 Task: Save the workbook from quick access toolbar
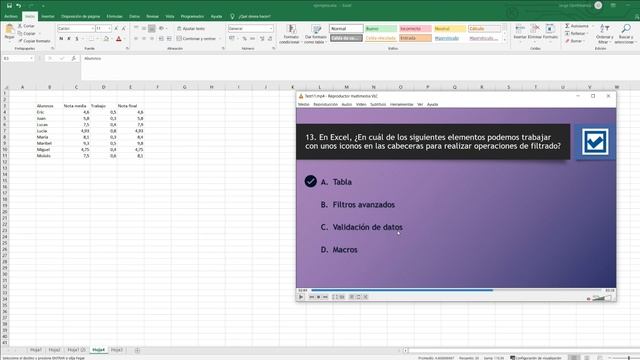(9, 6)
